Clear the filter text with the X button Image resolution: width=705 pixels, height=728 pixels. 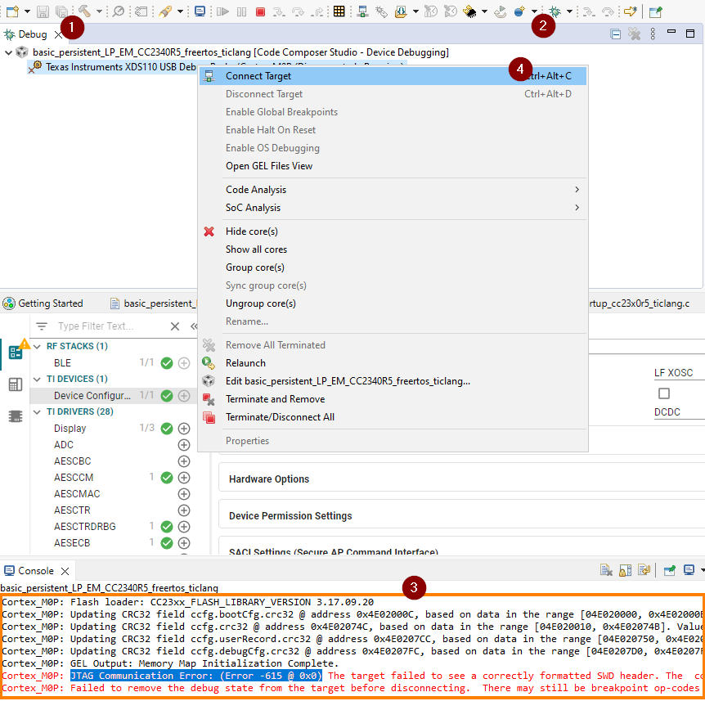(x=174, y=326)
